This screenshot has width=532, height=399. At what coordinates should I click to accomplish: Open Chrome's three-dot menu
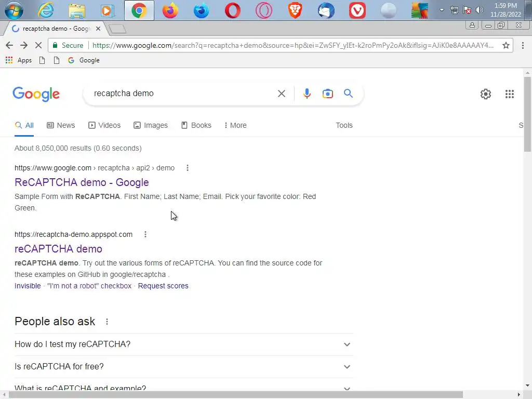(523, 45)
